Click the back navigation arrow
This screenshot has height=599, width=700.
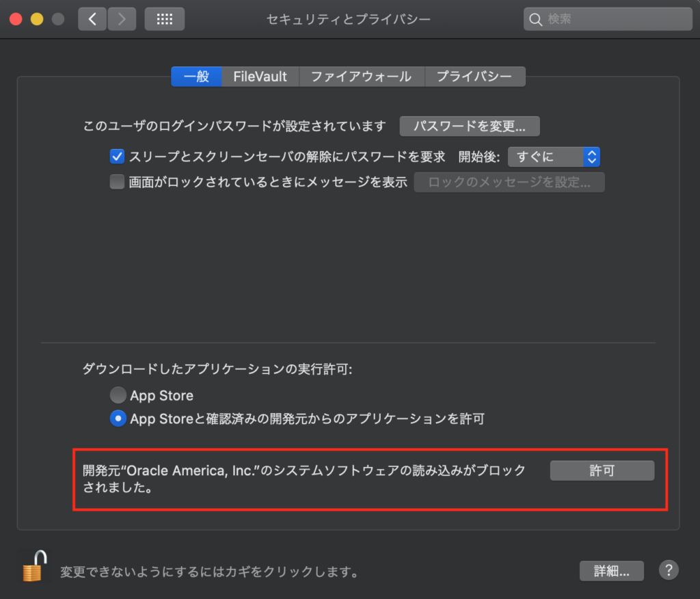tap(92, 19)
